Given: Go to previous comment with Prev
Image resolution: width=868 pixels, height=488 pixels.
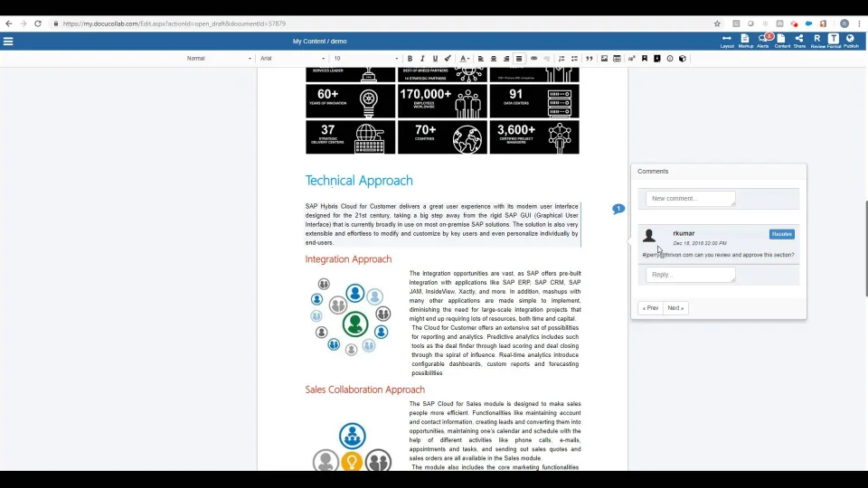Looking at the screenshot, I should point(650,308).
